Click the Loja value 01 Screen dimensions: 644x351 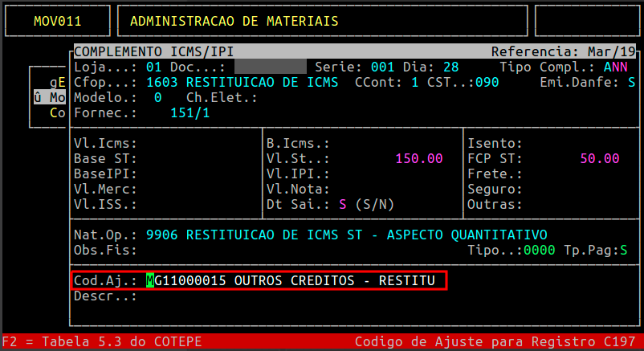pyautogui.click(x=153, y=67)
